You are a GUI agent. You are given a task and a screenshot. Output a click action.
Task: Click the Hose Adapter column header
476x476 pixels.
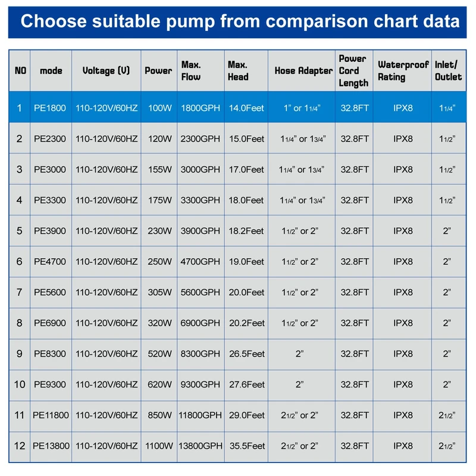pos(303,71)
